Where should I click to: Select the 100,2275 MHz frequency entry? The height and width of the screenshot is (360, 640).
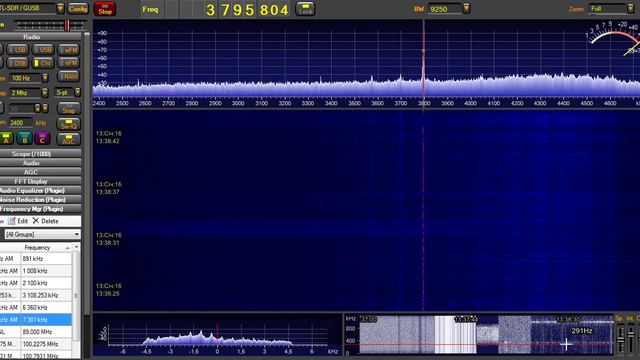click(x=36, y=344)
